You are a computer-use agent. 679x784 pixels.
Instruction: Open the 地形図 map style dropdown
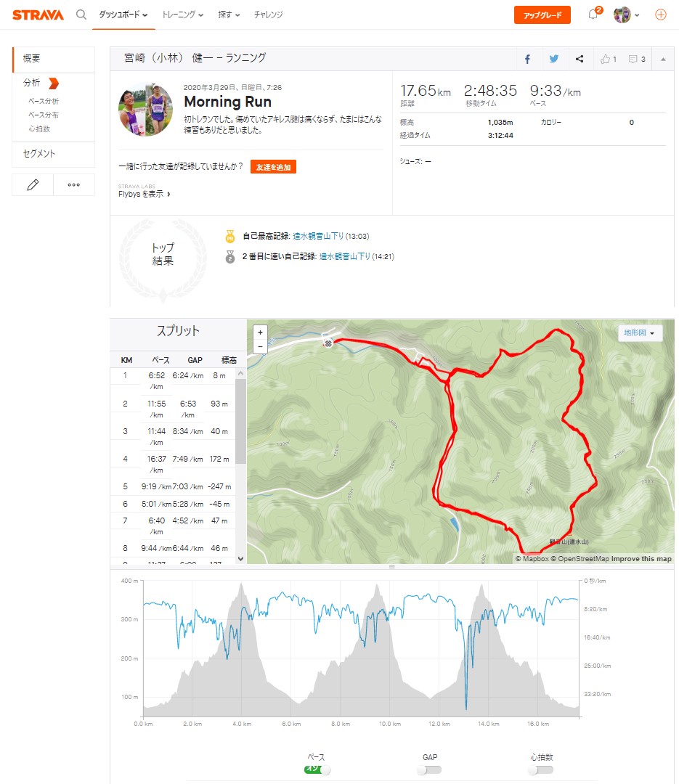pos(640,333)
